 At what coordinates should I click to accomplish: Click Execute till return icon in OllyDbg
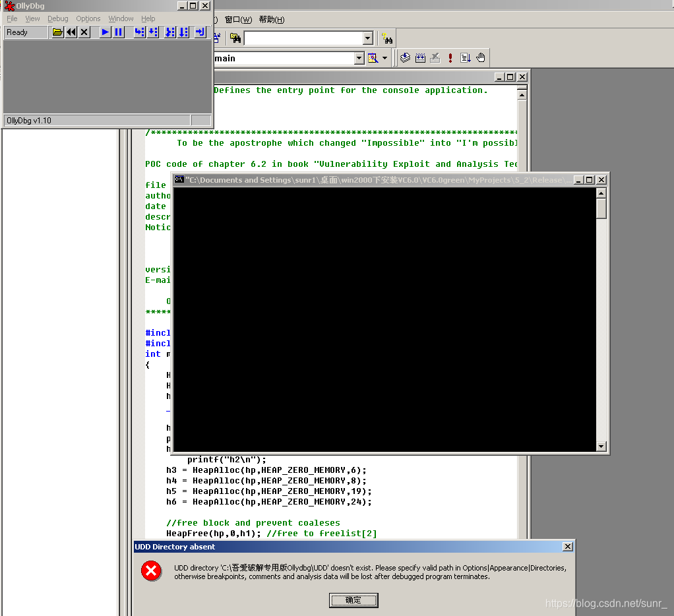pos(200,32)
